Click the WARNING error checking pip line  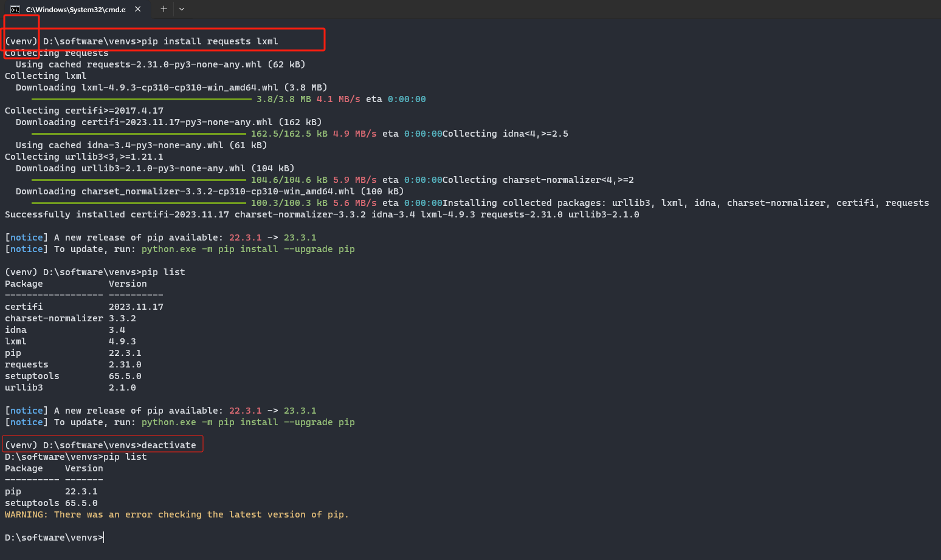pos(177,514)
